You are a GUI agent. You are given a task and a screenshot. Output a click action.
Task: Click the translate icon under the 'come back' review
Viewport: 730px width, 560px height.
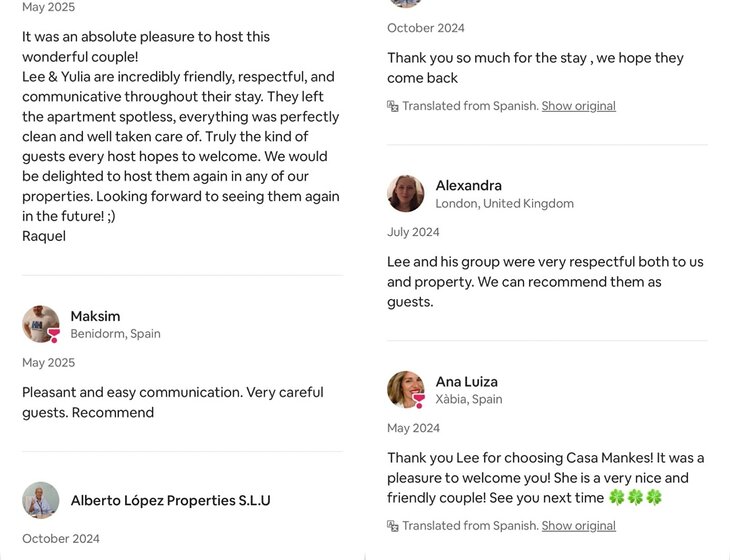click(393, 106)
